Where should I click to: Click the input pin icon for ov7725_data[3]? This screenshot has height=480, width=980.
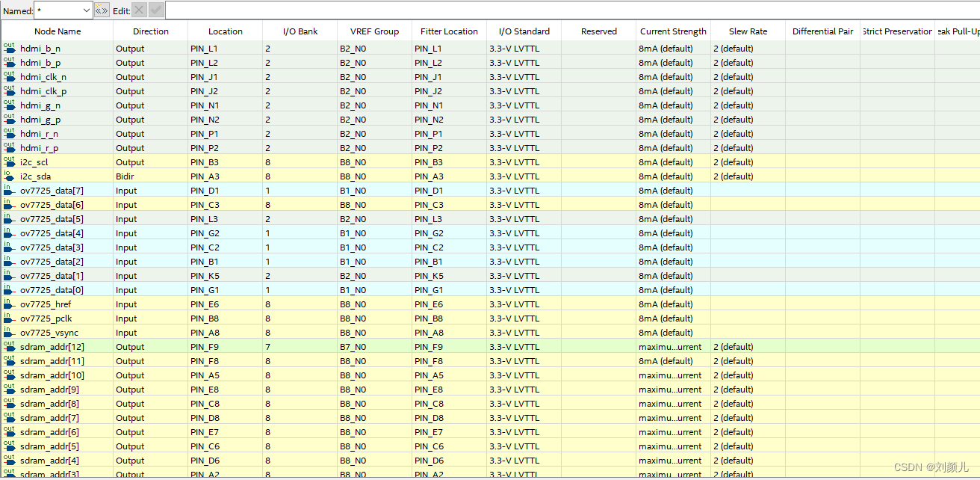coord(9,247)
